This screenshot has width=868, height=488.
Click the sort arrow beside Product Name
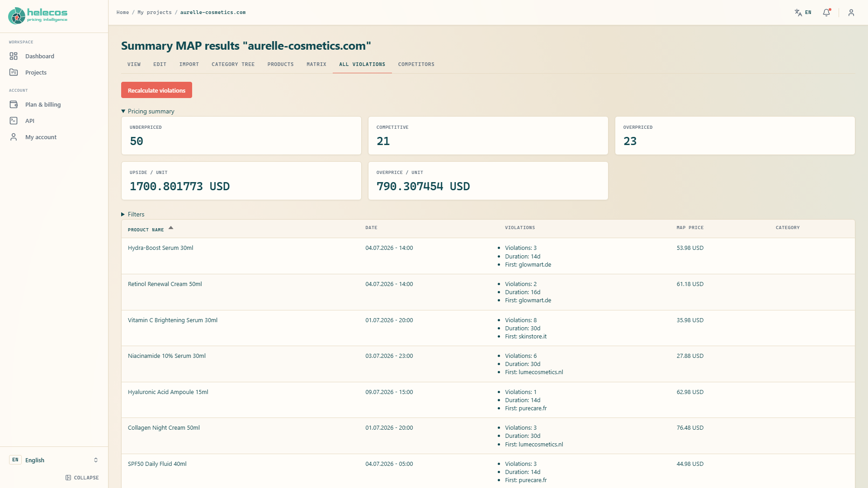point(171,228)
